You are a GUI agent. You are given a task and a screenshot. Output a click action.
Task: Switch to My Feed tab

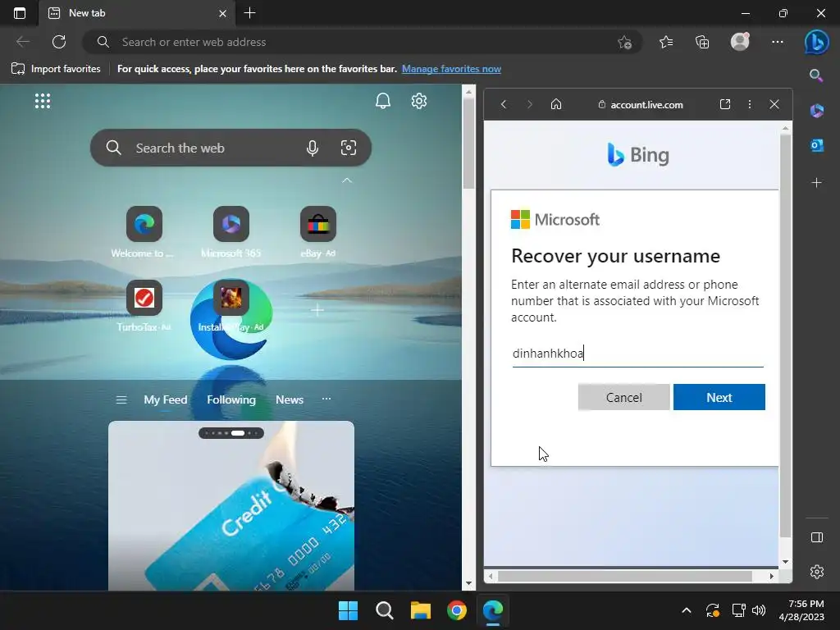click(x=166, y=399)
